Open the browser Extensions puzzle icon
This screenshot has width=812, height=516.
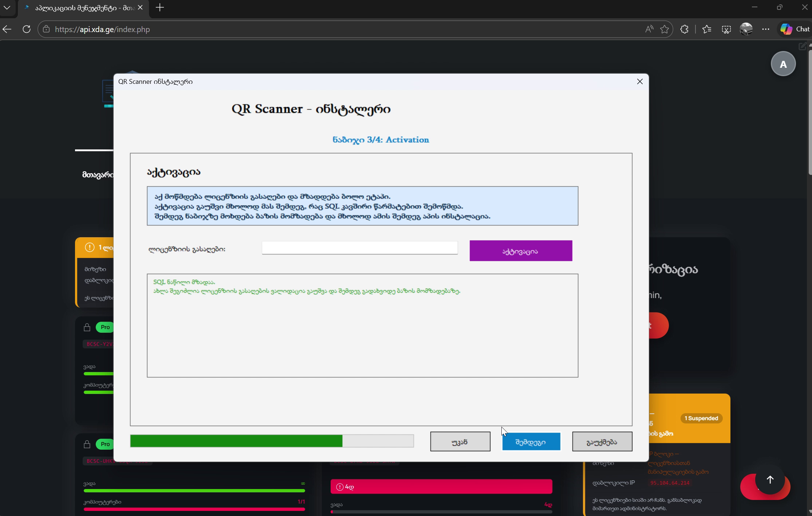point(684,29)
